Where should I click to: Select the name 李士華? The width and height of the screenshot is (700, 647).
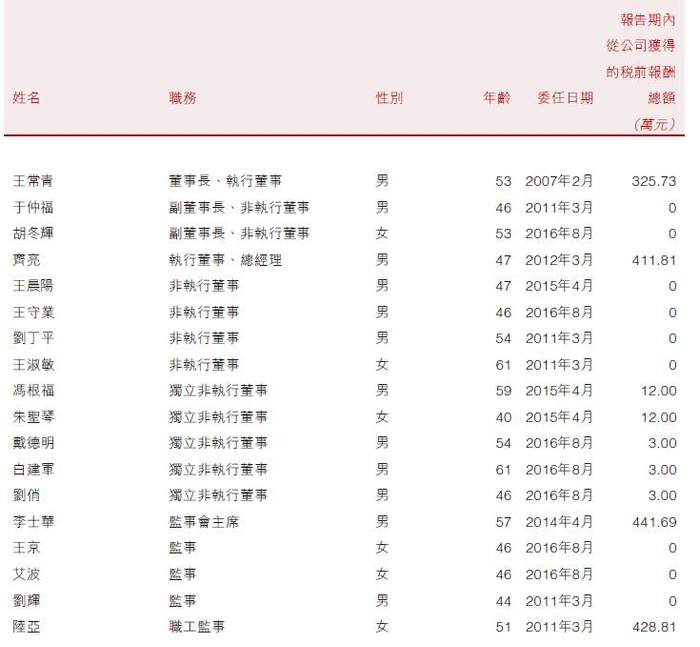pyautogui.click(x=33, y=522)
